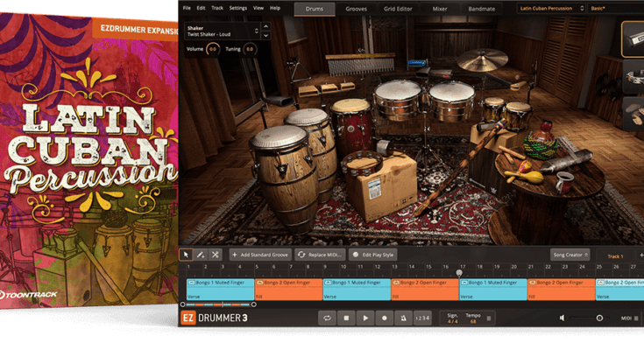The width and height of the screenshot is (644, 350).
Task: Select the scissors cut tool
Action: click(216, 254)
